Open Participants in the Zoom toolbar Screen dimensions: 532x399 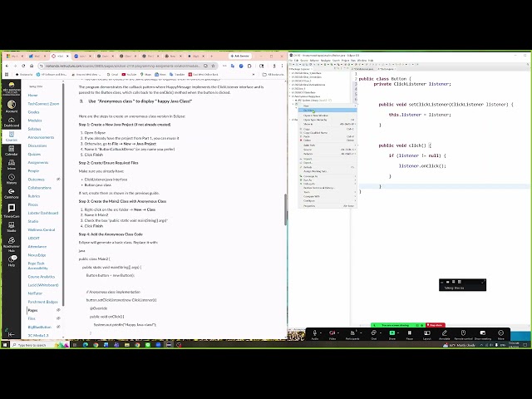pyautogui.click(x=352, y=334)
